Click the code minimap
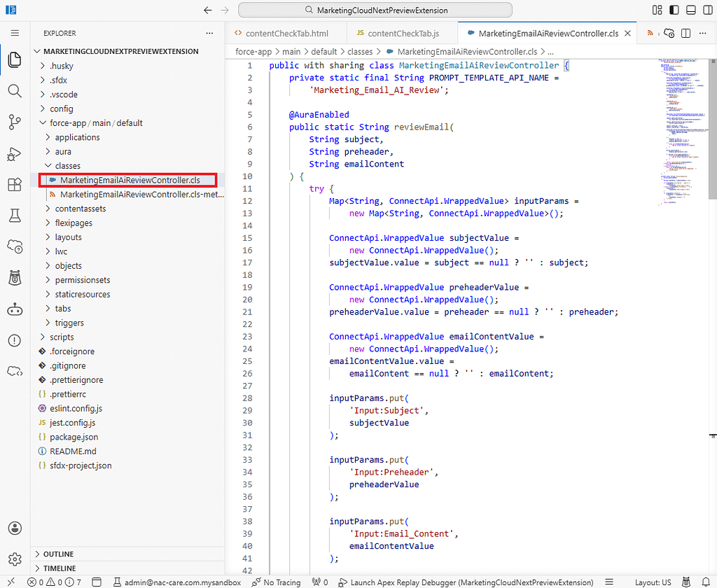 pos(683,132)
